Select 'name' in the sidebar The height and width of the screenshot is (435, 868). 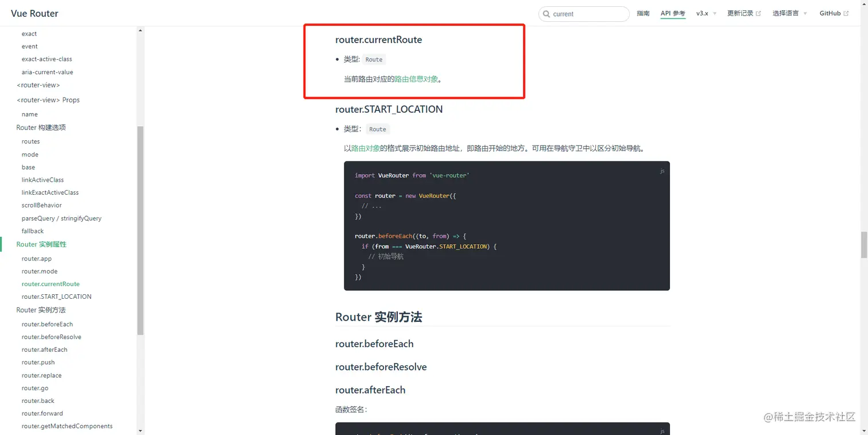(x=30, y=114)
